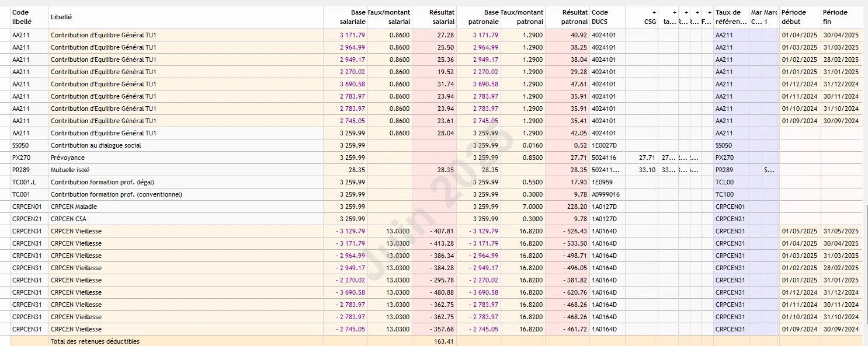The height and width of the screenshot is (346, 868).
Task: Click résultat patronal value -381.82
Action: [x=575, y=280]
